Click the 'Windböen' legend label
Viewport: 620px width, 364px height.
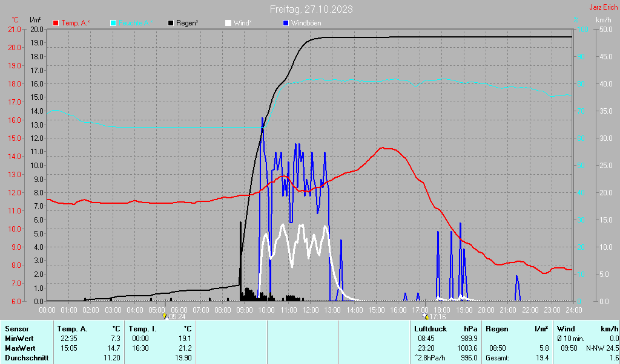tap(306, 24)
